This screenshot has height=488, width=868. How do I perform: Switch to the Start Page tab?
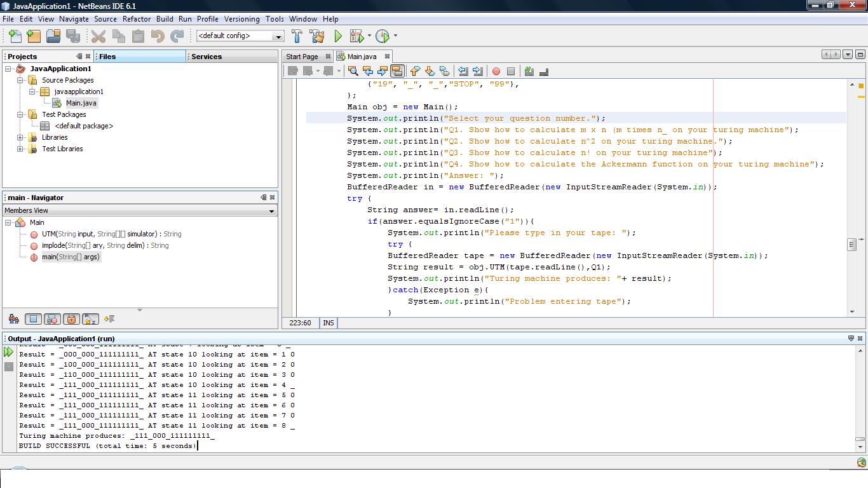click(x=302, y=57)
